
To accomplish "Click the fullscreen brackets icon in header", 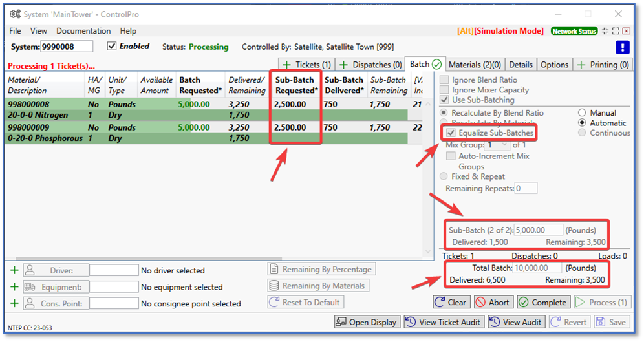I will point(616,31).
